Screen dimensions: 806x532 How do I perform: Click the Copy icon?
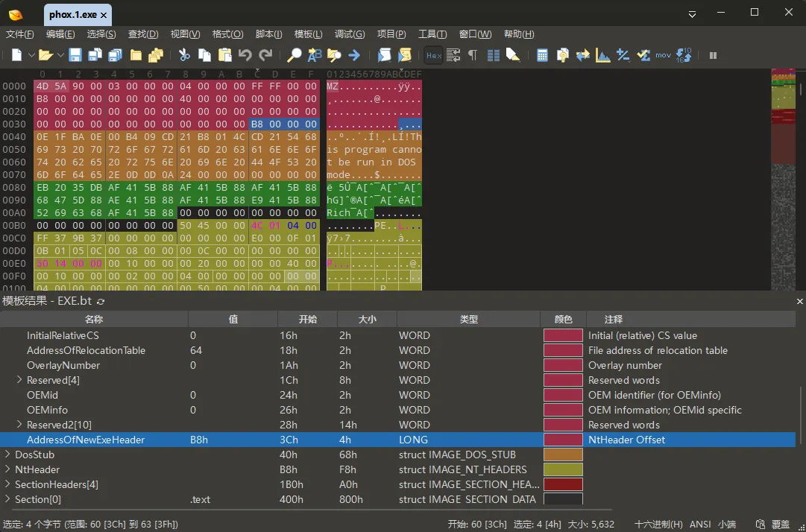pyautogui.click(x=204, y=55)
